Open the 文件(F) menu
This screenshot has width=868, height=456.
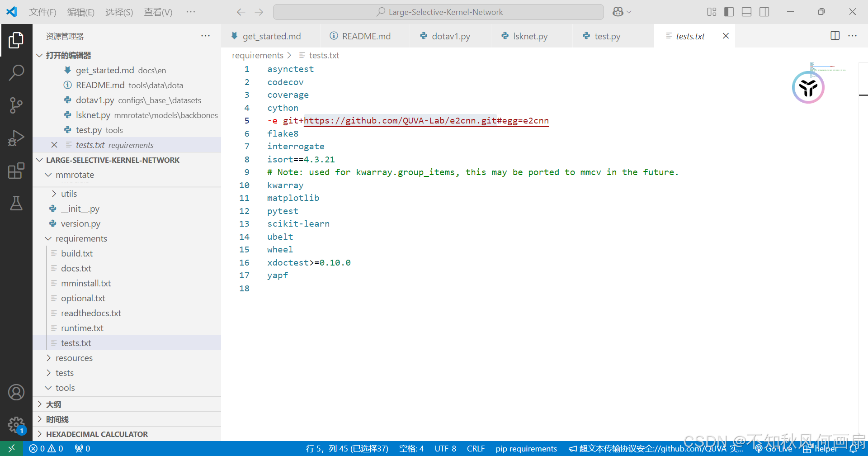point(43,12)
